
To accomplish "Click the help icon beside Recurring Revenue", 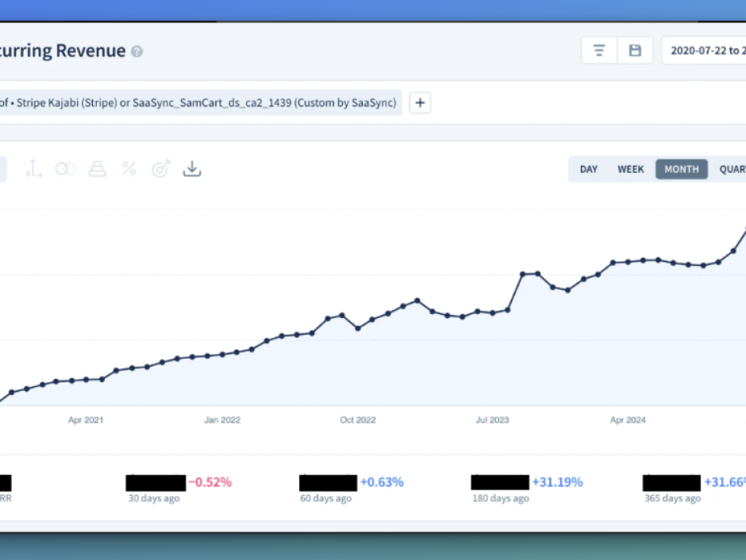I will point(137,52).
